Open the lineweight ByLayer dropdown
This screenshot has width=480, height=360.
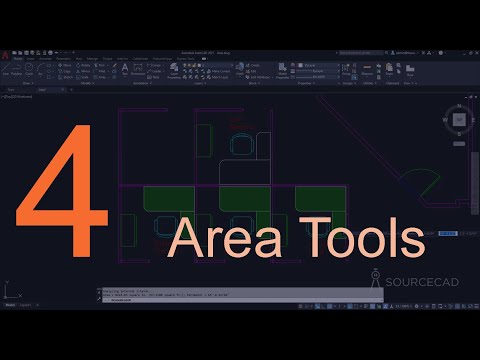tap(319, 71)
